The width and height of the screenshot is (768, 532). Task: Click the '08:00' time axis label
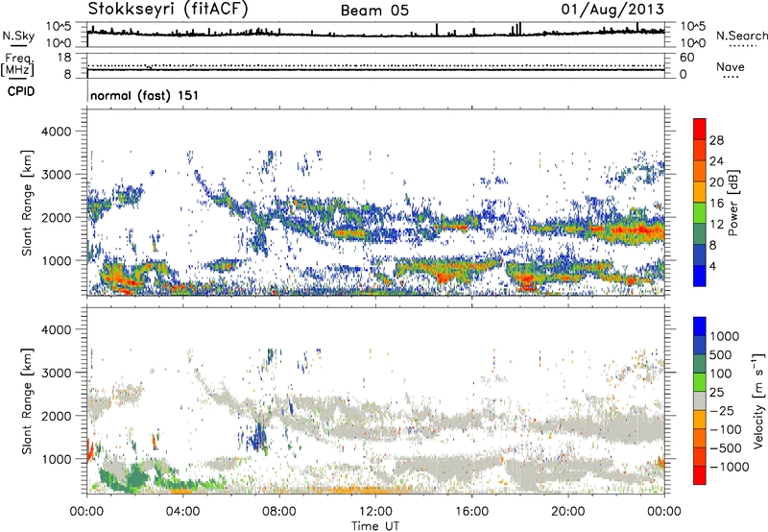tap(279, 512)
